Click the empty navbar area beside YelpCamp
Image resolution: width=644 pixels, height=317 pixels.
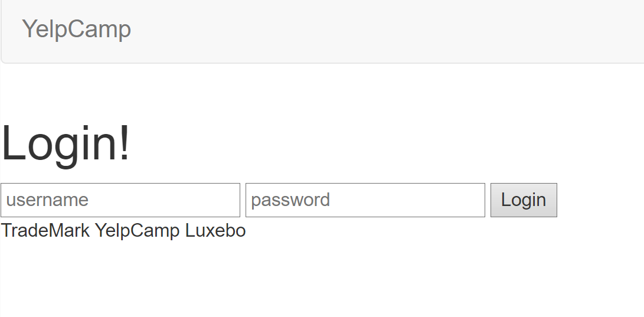[x=384, y=30]
